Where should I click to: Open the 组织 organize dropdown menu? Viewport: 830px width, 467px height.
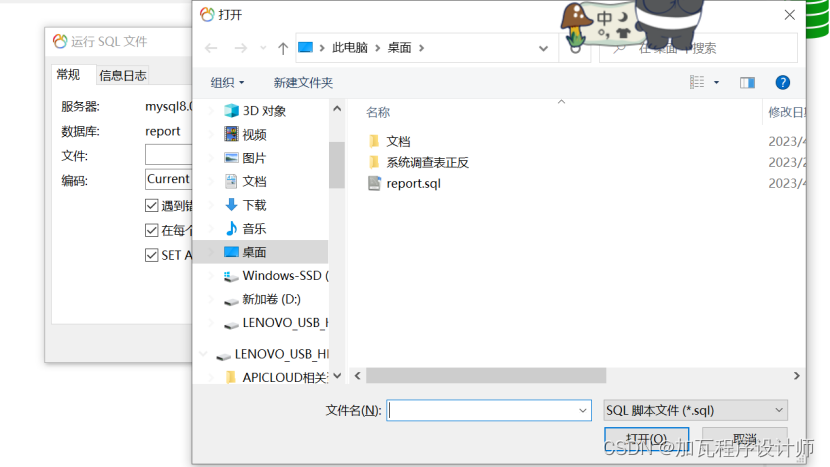click(228, 83)
